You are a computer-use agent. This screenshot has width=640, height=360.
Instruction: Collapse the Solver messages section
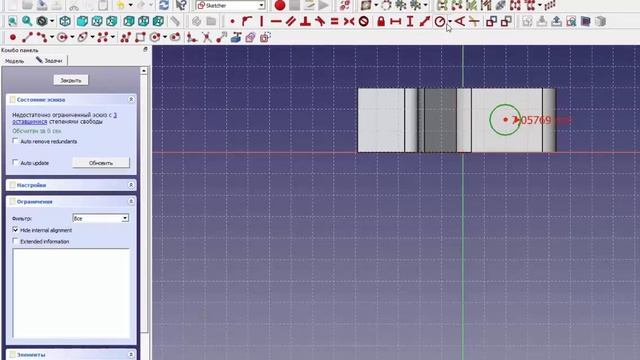tap(131, 100)
